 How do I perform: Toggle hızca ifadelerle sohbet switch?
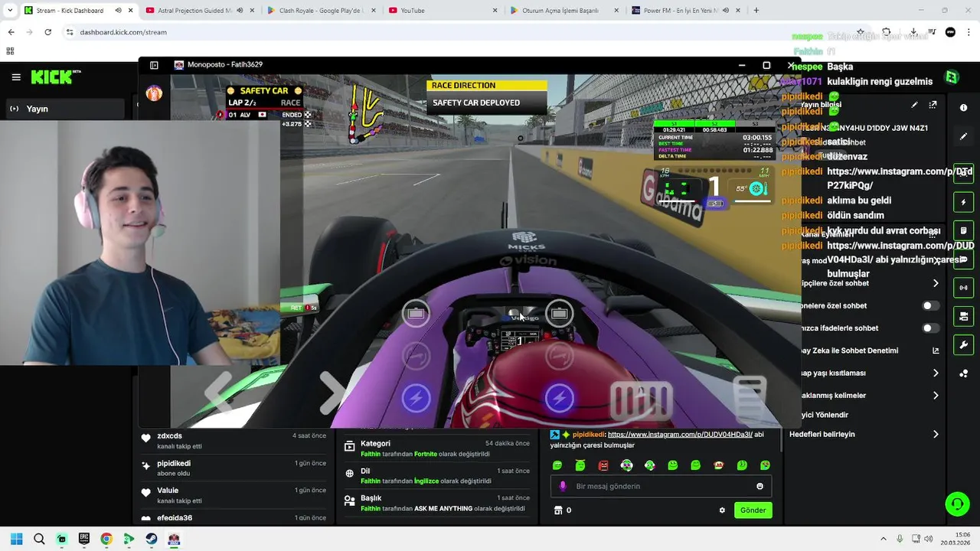coord(930,328)
